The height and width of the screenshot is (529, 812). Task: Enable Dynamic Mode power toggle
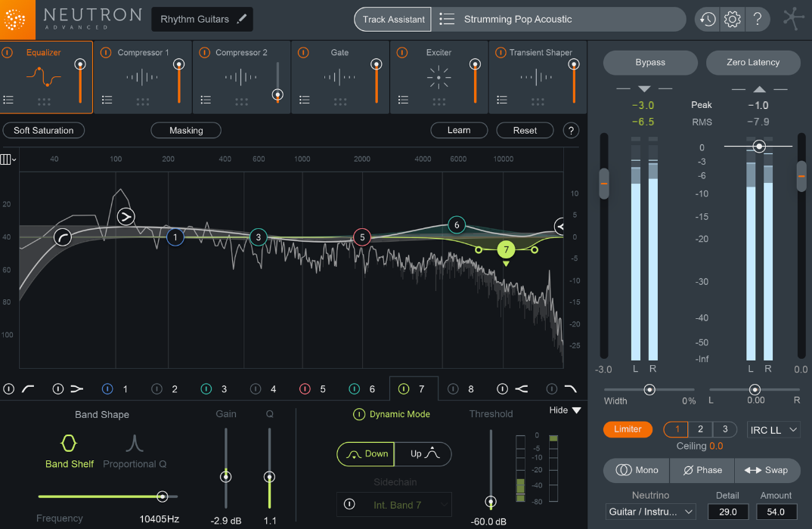point(359,414)
